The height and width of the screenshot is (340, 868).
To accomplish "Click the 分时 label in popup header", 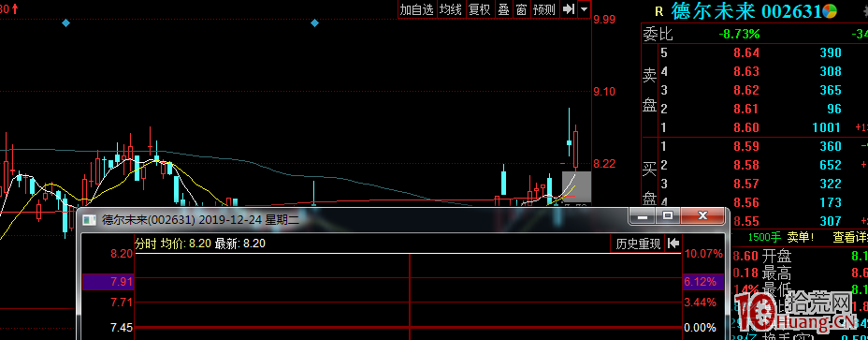I will coord(146,244).
